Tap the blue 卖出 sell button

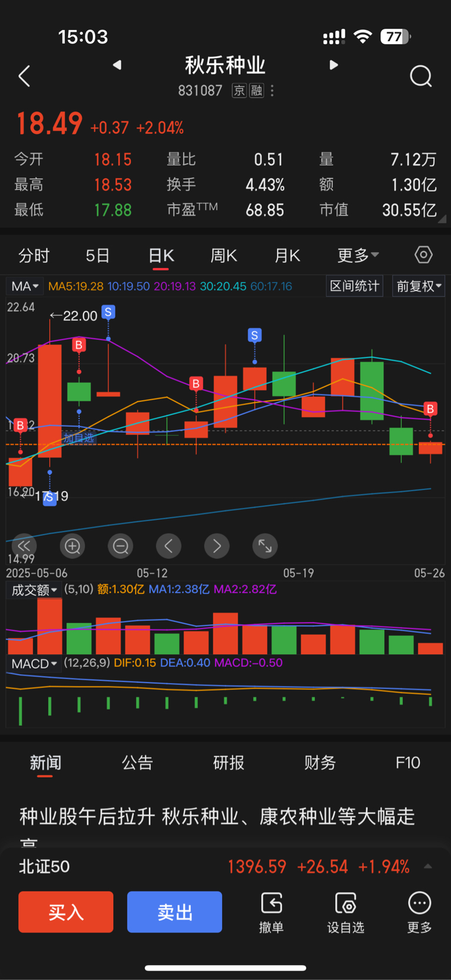tap(174, 912)
